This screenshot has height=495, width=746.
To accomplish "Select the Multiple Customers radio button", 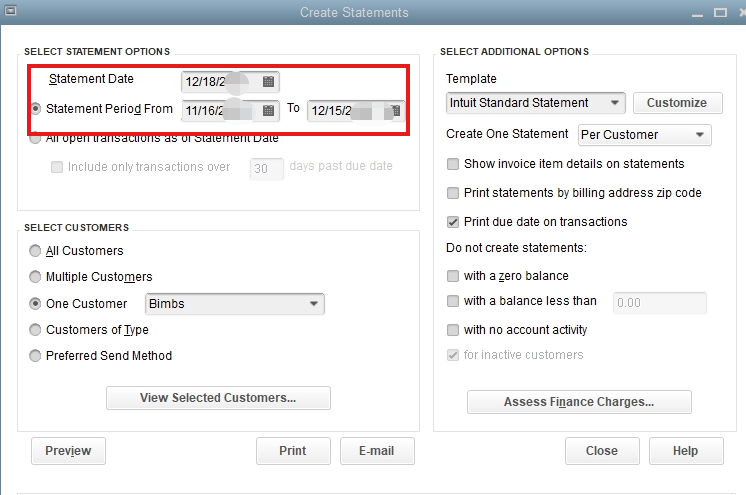I will pyautogui.click(x=36, y=277).
